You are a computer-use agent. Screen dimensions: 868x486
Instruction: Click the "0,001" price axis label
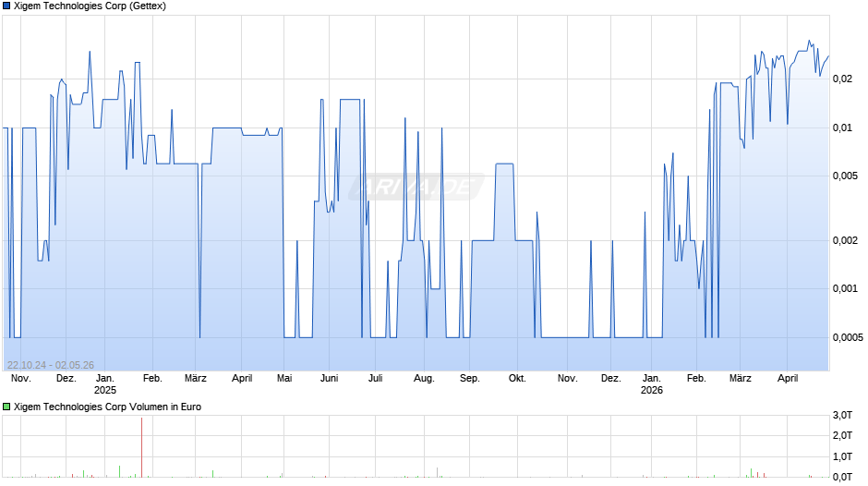click(845, 288)
